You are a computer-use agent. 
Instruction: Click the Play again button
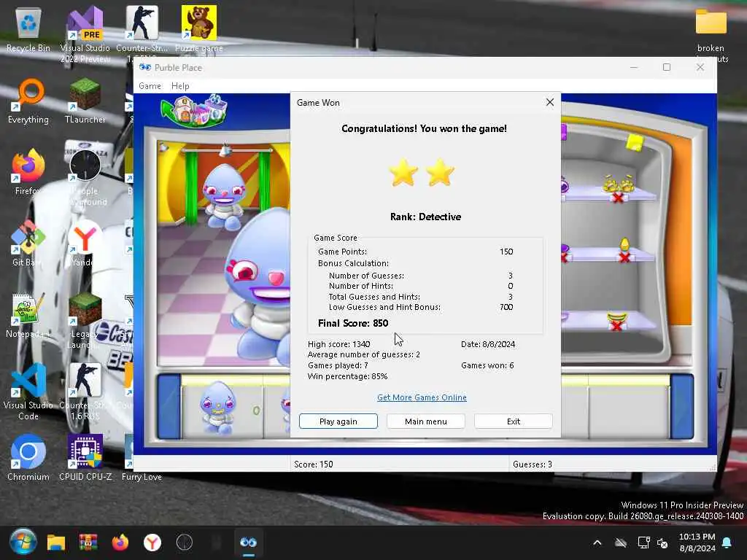pos(338,421)
